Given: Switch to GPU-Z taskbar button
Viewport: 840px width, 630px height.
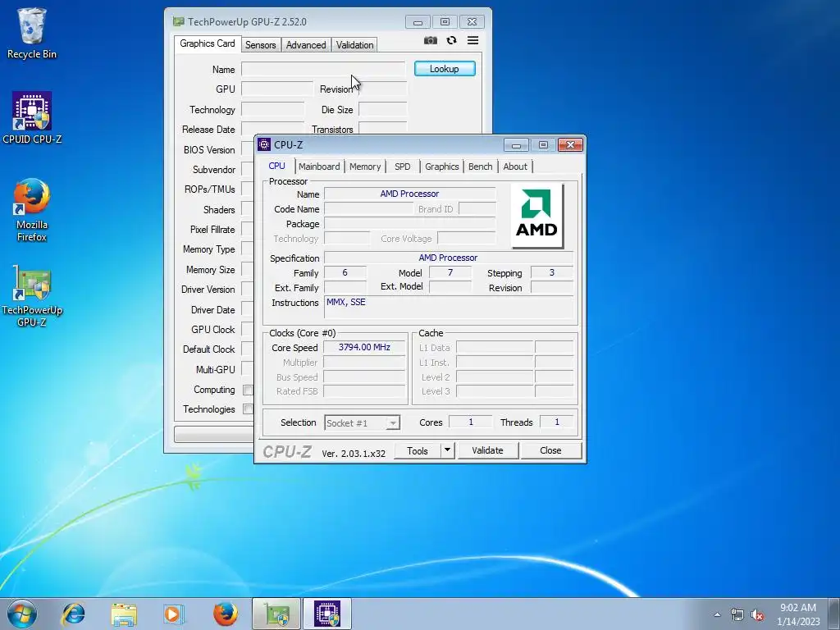Looking at the screenshot, I should (x=276, y=614).
